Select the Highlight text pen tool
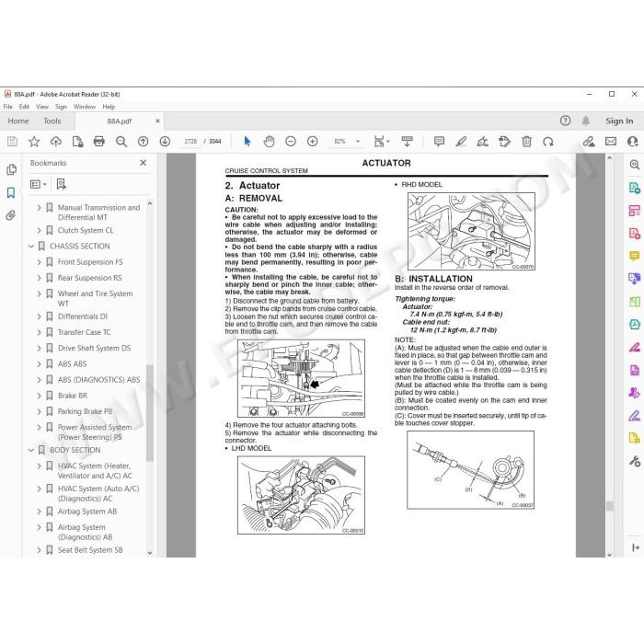The height and width of the screenshot is (644, 644). pyautogui.click(x=461, y=142)
